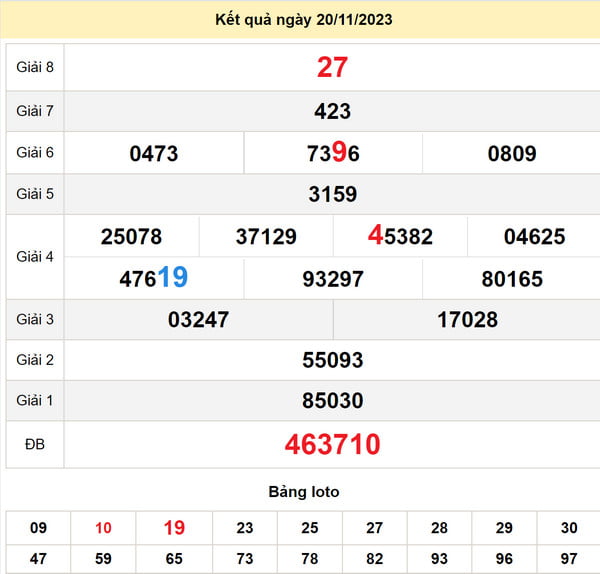The width and height of the screenshot is (600, 574).
Task: Click the Bảng loto heading
Action: 304,492
